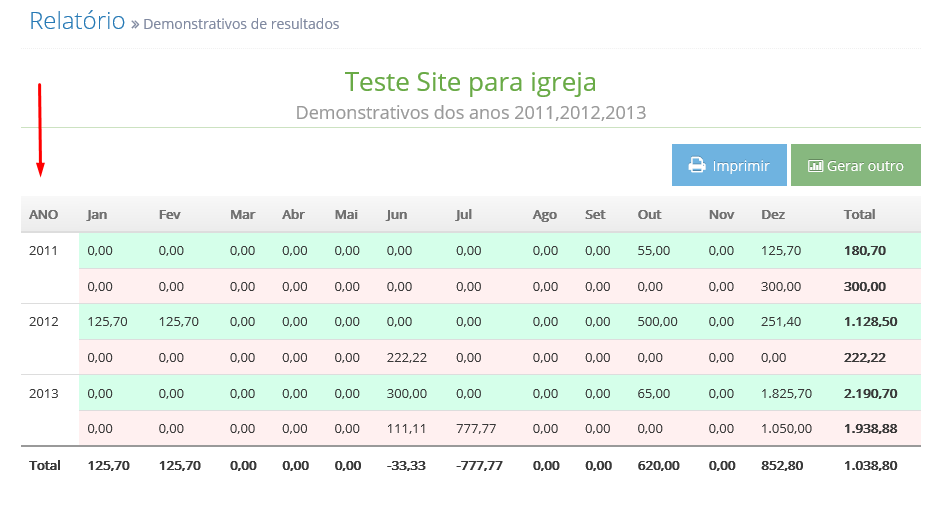
Task: Click the 500,00 value in 2012 Out
Action: (657, 322)
